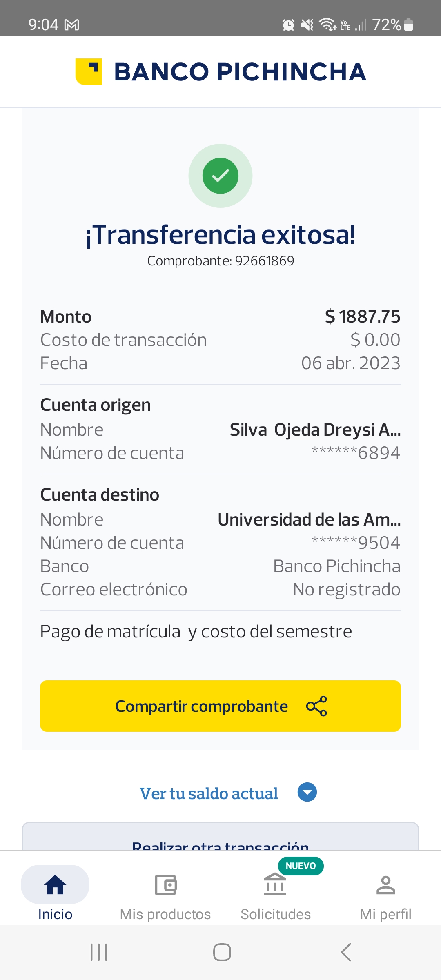The width and height of the screenshot is (441, 980).
Task: Open the Android recent apps button
Action: pos(99,952)
